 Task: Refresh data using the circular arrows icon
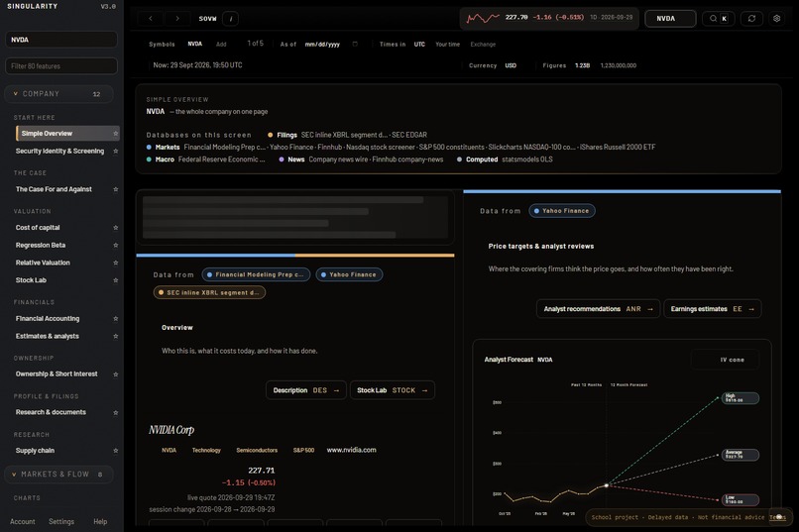(x=751, y=18)
